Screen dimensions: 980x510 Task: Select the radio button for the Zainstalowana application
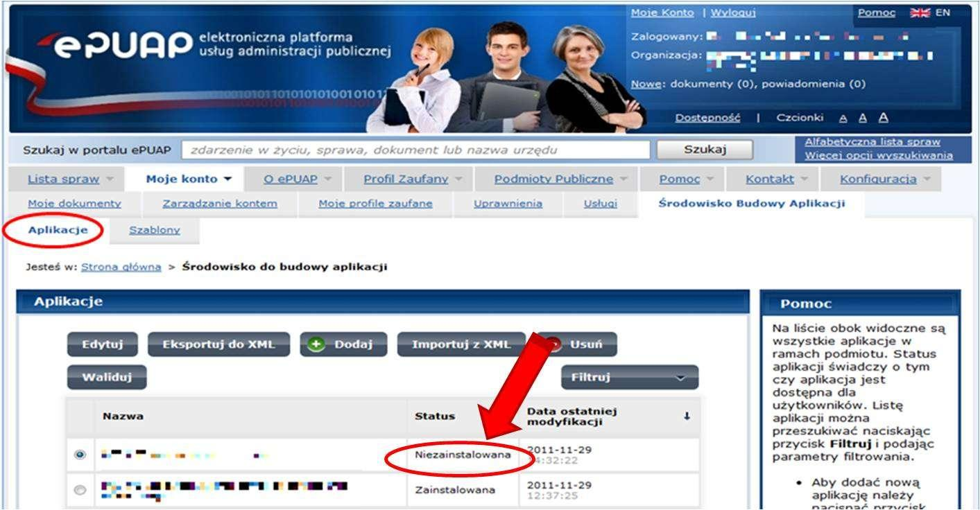coord(80,490)
